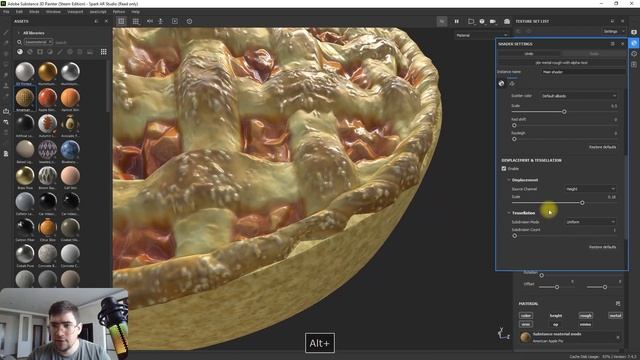Toggle symmetry icon in top toolbar
The image size is (640, 360).
149,21
